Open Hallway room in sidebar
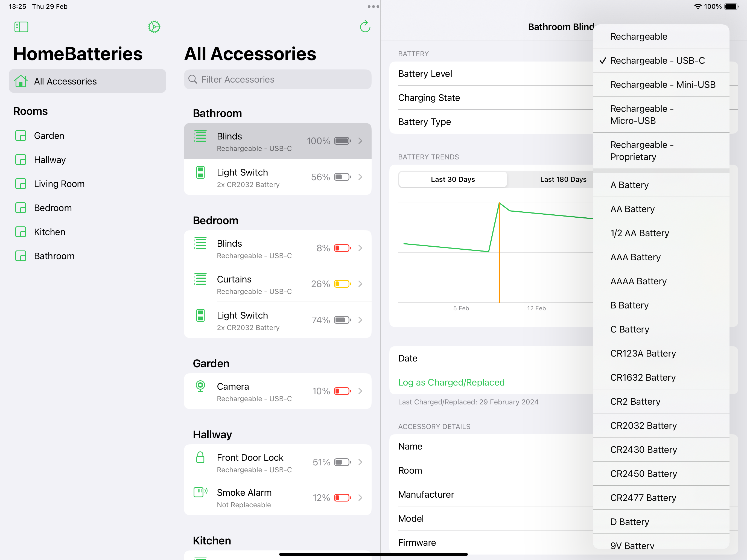 pyautogui.click(x=87, y=160)
